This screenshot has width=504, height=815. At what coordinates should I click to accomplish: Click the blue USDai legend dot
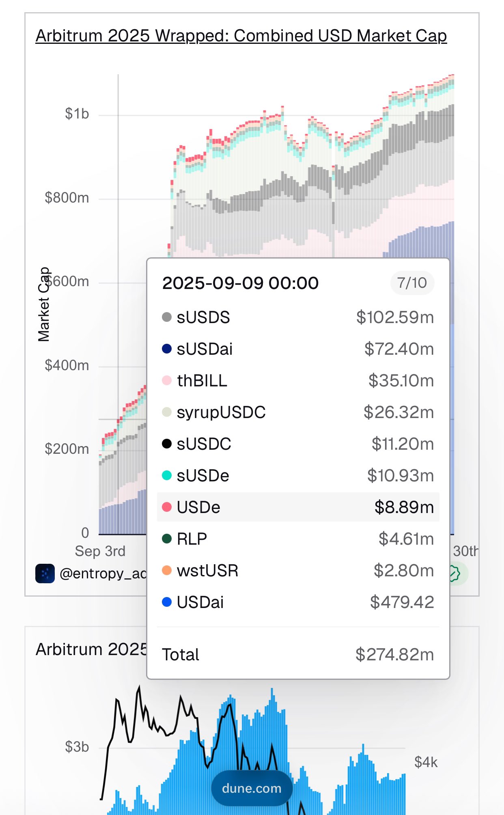167,602
